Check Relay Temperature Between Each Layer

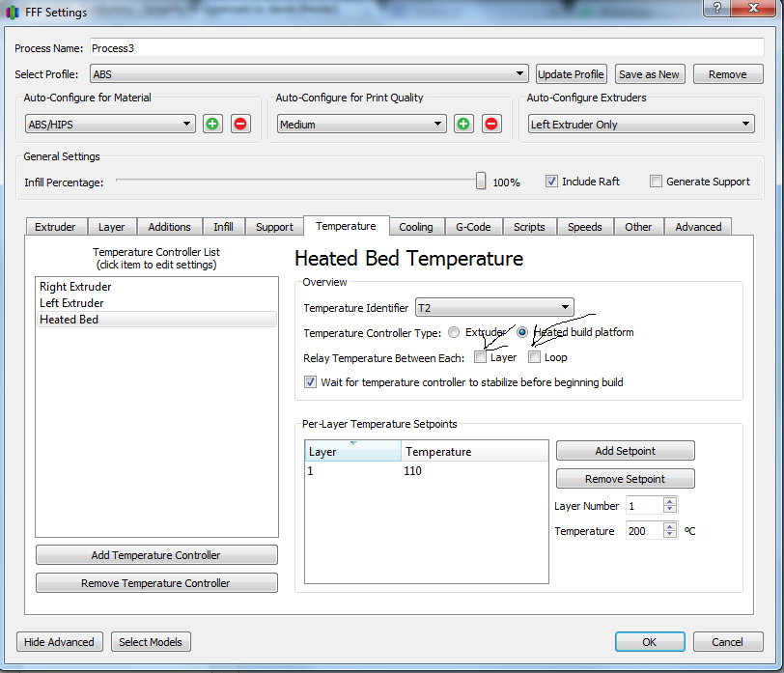480,357
